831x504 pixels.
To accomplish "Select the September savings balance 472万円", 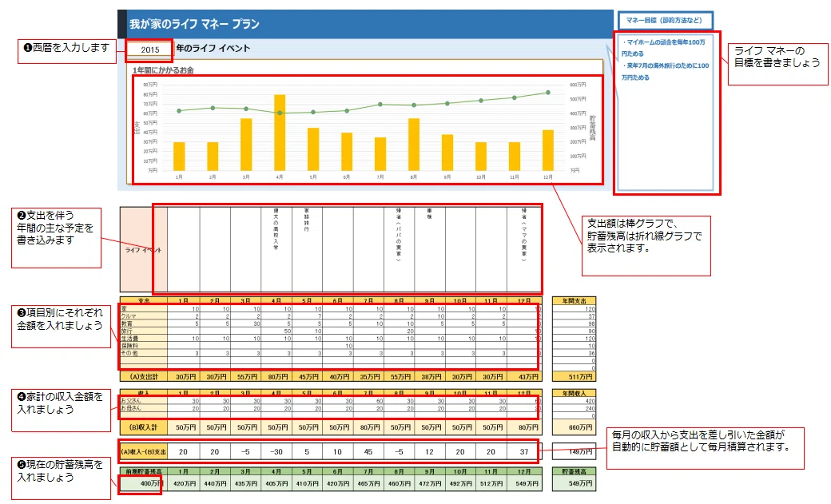I will coord(430,483).
